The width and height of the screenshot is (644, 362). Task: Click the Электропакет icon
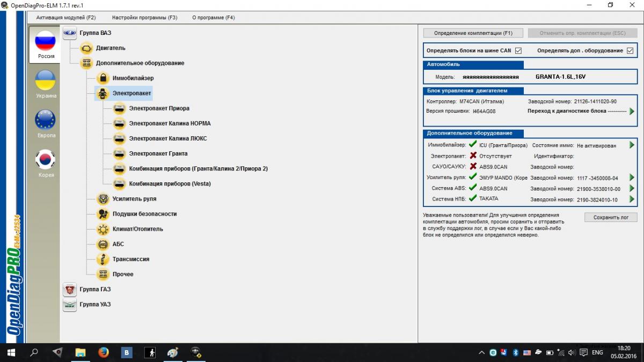click(x=103, y=93)
